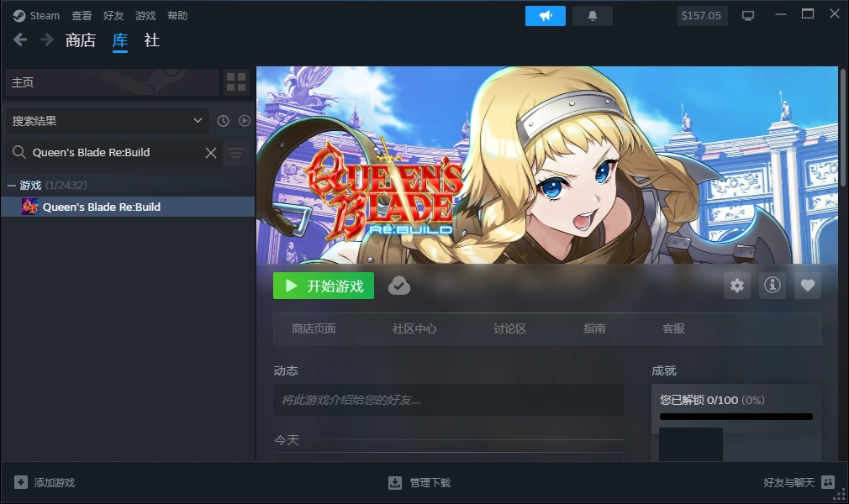Go forward with the right arrow
This screenshot has width=849, height=504.
click(47, 39)
